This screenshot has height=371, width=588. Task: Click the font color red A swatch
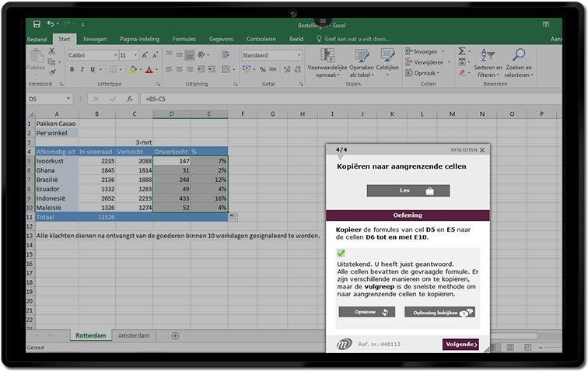coord(150,69)
